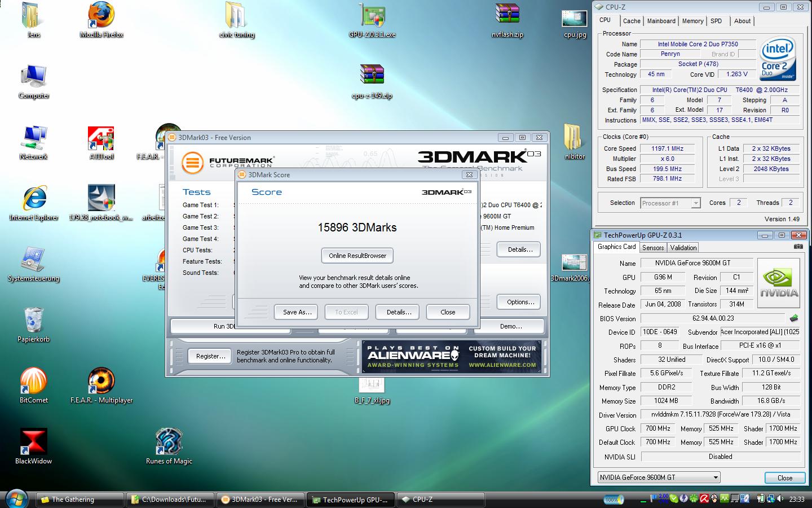Click the Register button in 3DMark03
This screenshot has height=508, width=812.
(x=210, y=356)
